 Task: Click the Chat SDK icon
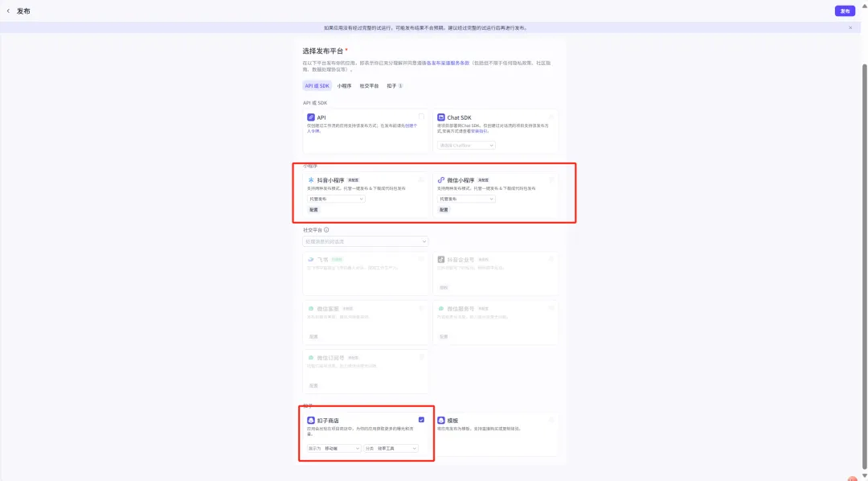pyautogui.click(x=442, y=117)
